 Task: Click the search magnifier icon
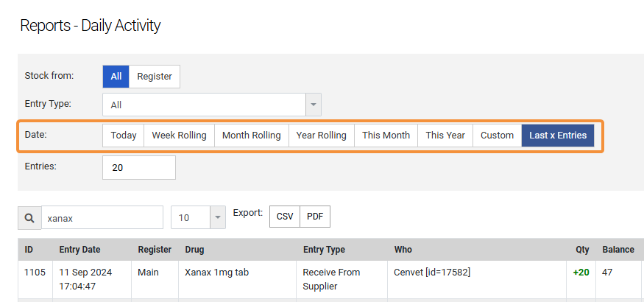29,218
